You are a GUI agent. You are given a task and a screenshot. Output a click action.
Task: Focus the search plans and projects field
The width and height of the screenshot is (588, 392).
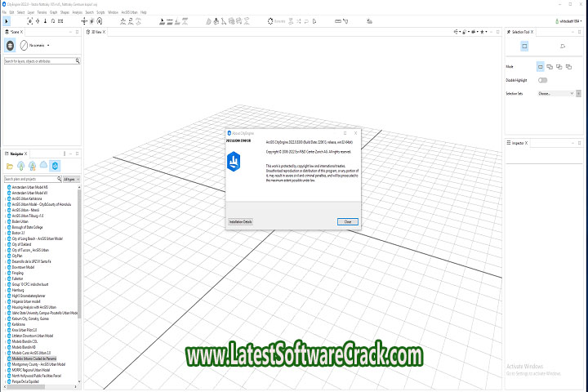point(30,179)
